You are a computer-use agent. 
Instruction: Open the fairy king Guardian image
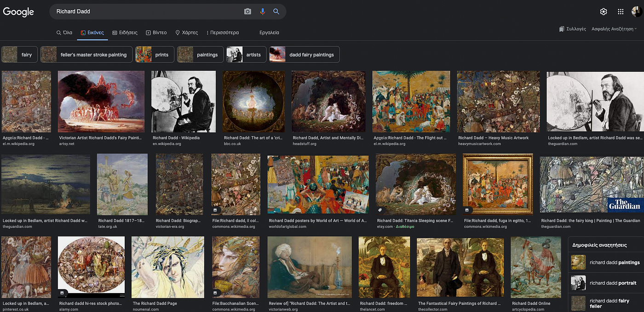(x=592, y=184)
